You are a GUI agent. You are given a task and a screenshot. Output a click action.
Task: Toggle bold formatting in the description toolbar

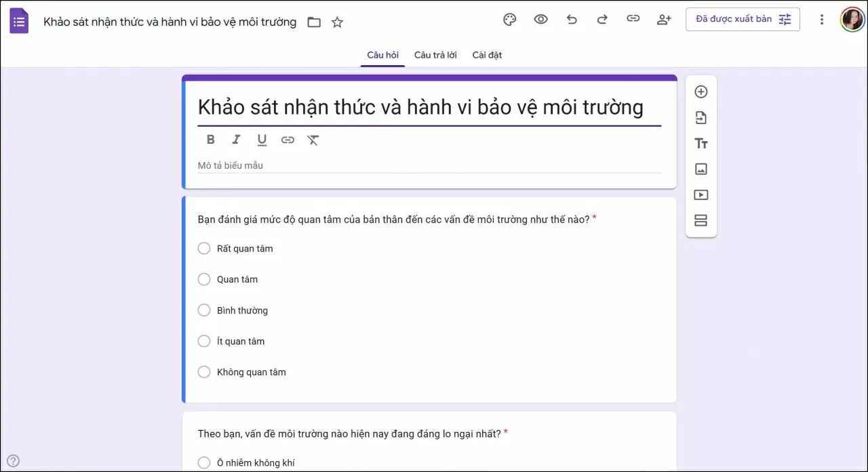click(x=210, y=139)
